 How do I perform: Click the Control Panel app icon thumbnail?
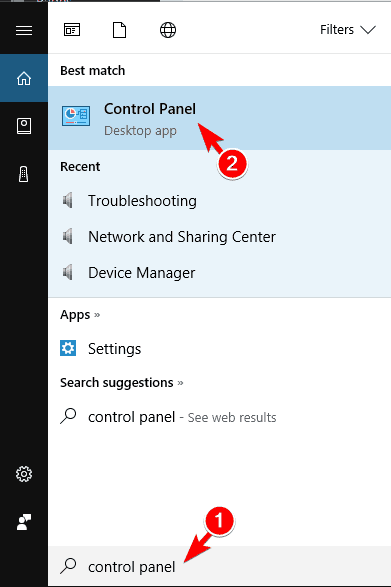(x=76, y=116)
